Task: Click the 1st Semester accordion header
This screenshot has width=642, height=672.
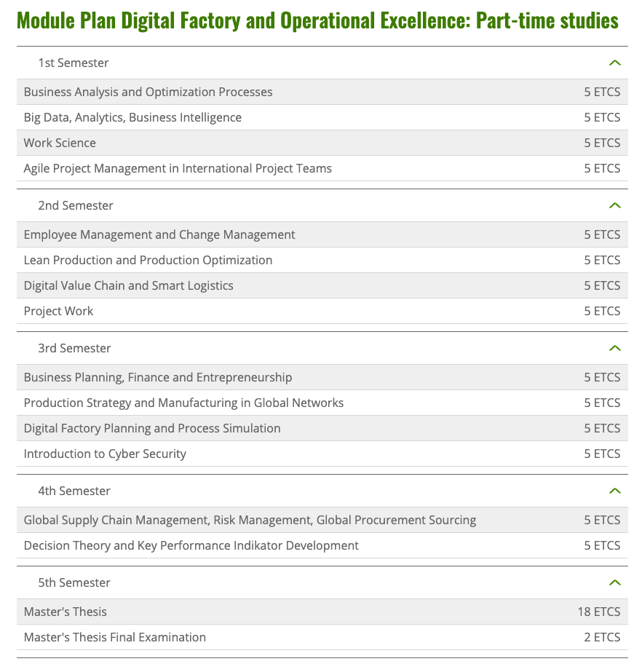Action: [x=322, y=63]
